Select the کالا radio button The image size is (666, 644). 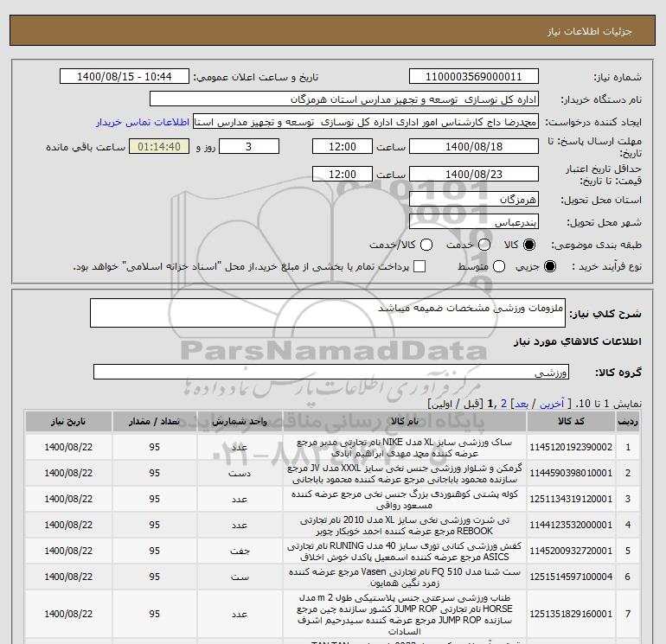click(x=529, y=245)
